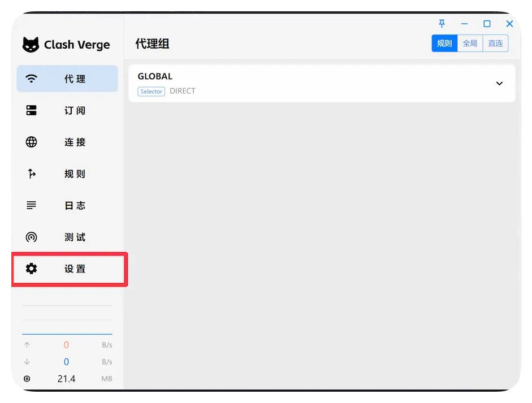Expand the GLOBAL group with the chevron
The width and height of the screenshot is (532, 403).
point(499,83)
